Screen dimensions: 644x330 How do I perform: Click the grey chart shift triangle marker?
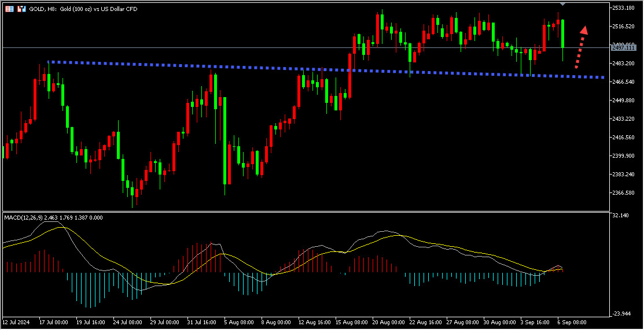(x=562, y=3)
